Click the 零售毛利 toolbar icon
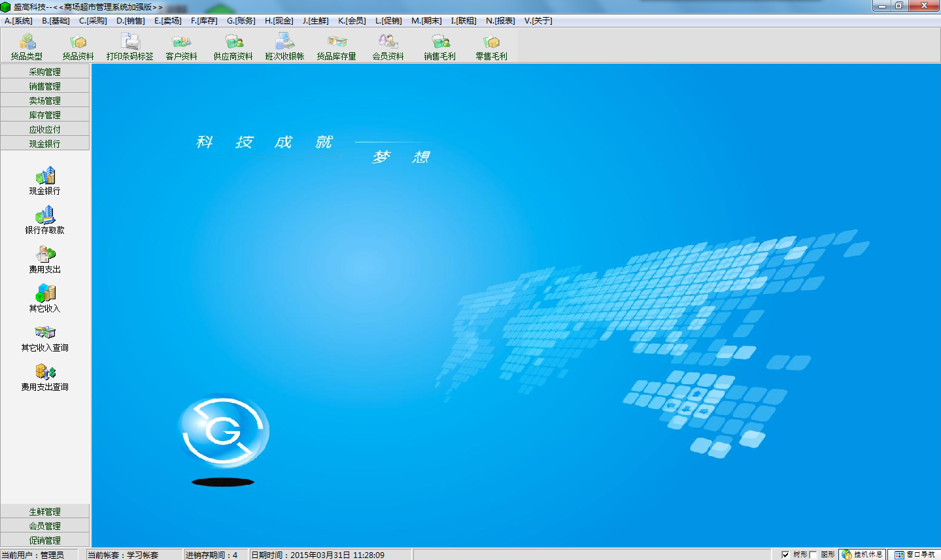 tap(491, 46)
